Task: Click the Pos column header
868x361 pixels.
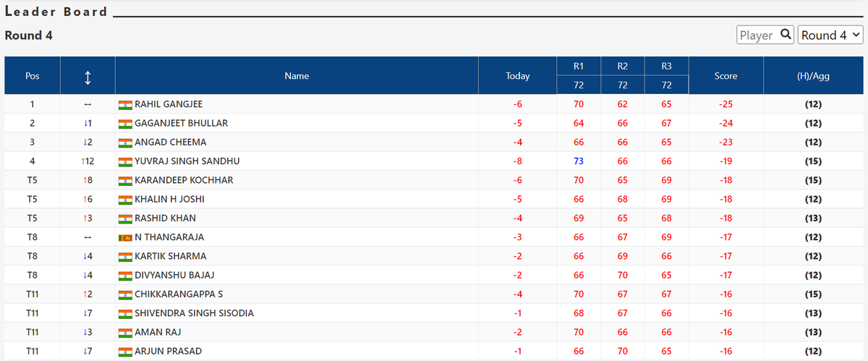Action: 33,76
